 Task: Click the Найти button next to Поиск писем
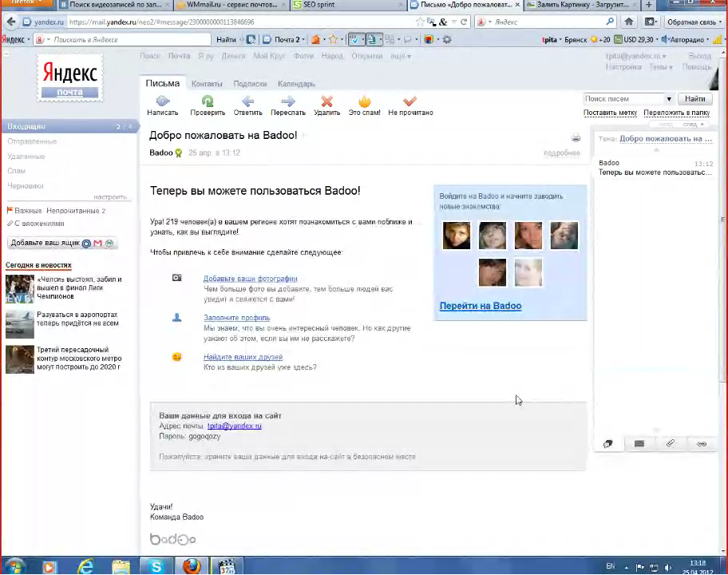pos(695,99)
